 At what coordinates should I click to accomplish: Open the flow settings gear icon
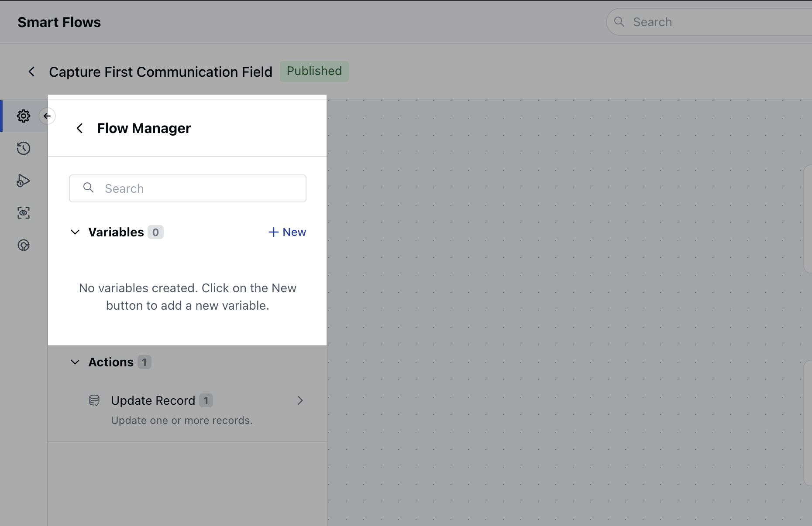tap(24, 116)
